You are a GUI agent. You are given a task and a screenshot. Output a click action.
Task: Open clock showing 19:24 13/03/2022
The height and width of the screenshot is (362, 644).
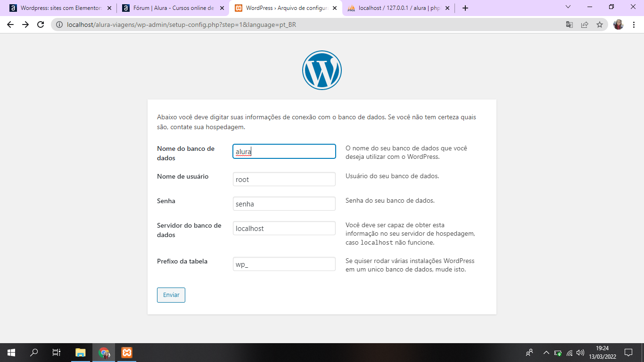tap(602, 353)
